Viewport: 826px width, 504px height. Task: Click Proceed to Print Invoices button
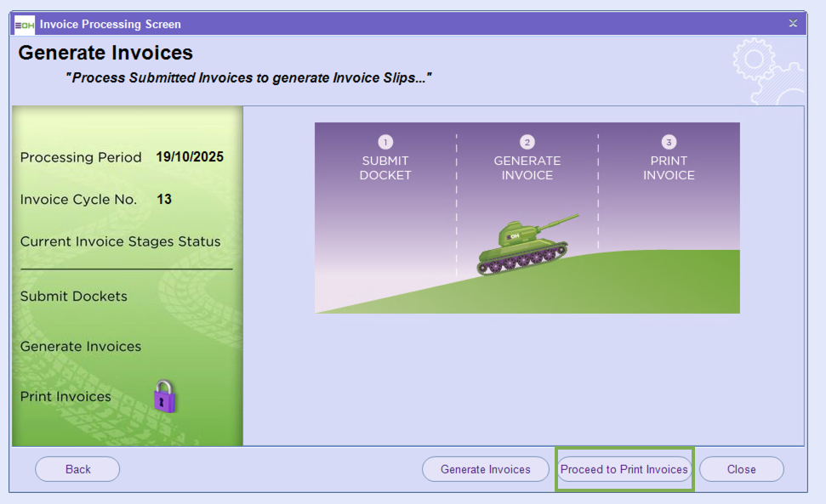click(624, 469)
